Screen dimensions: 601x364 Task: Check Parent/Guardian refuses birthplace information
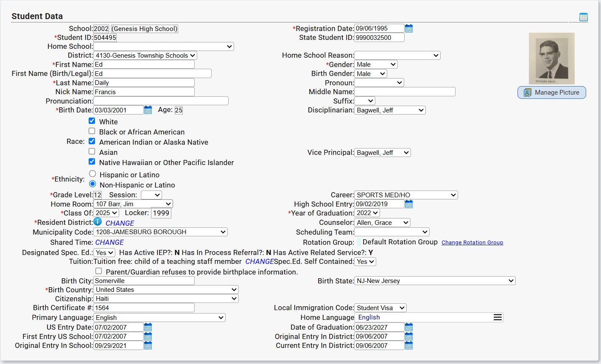click(99, 271)
